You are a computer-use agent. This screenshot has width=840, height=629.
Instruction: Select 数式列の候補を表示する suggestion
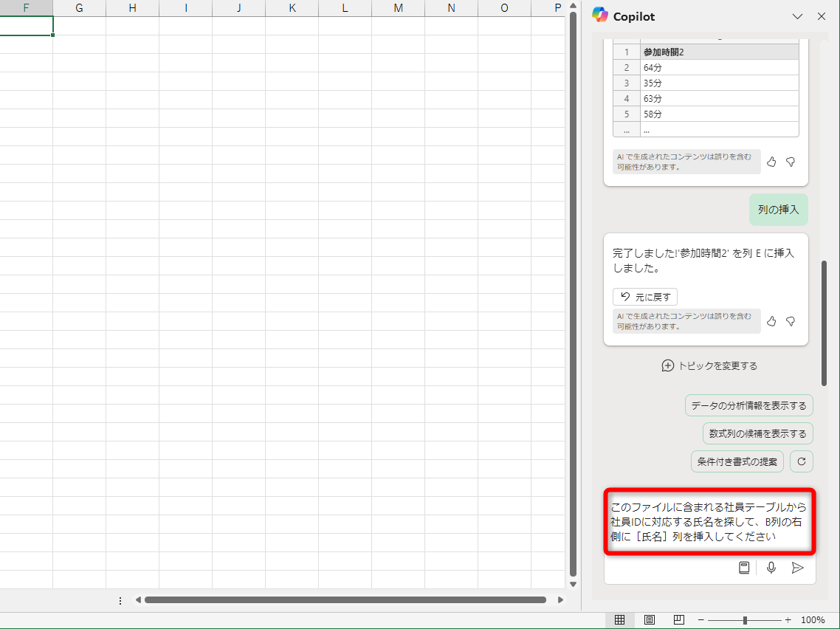point(757,433)
